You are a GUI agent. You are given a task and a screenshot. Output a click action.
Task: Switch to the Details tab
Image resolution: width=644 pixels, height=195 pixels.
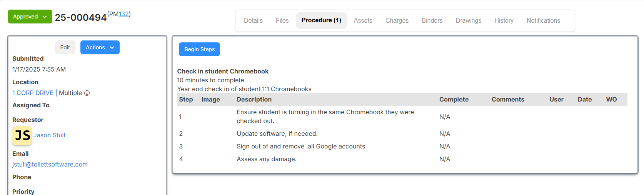pos(253,20)
